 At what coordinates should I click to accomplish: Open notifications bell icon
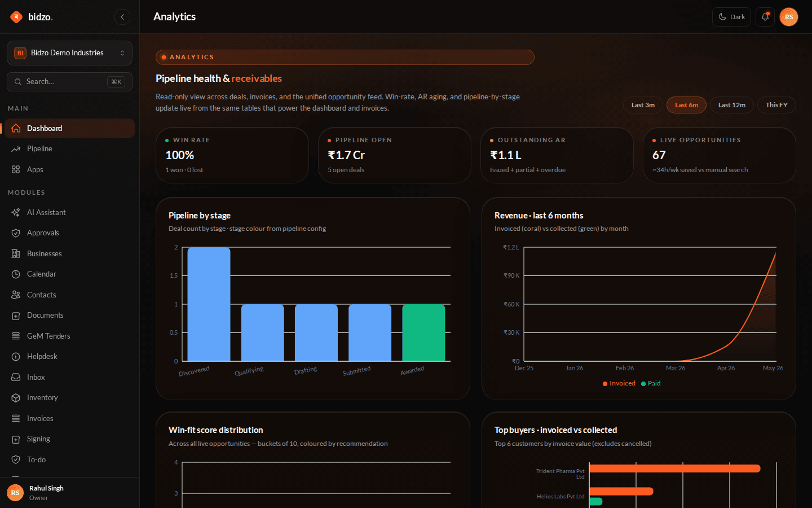(x=765, y=17)
